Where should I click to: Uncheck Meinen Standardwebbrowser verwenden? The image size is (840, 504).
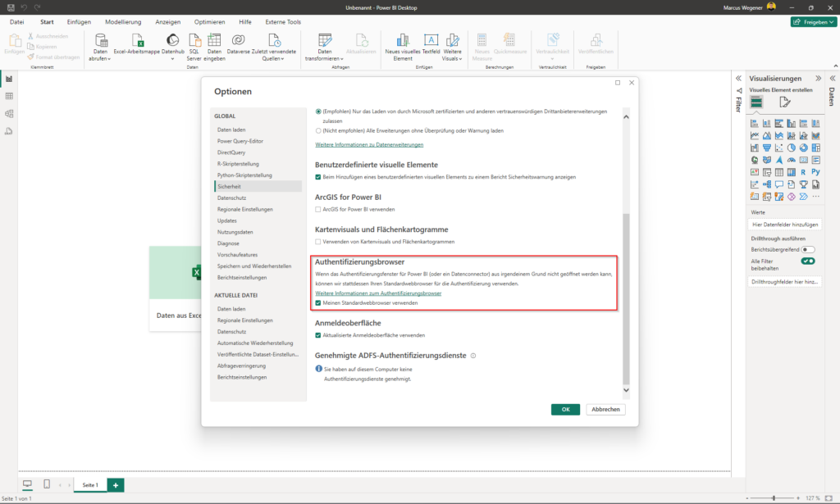pos(319,302)
